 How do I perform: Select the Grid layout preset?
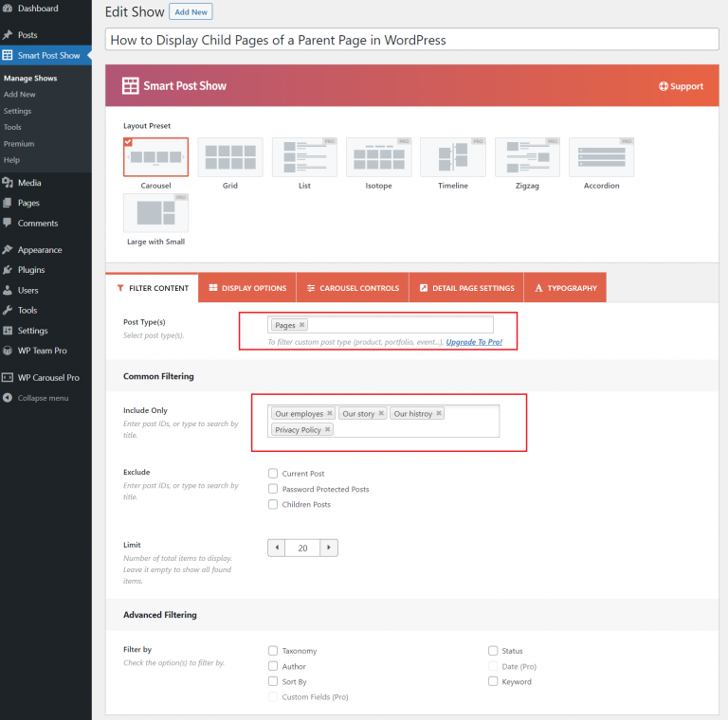[x=230, y=157]
